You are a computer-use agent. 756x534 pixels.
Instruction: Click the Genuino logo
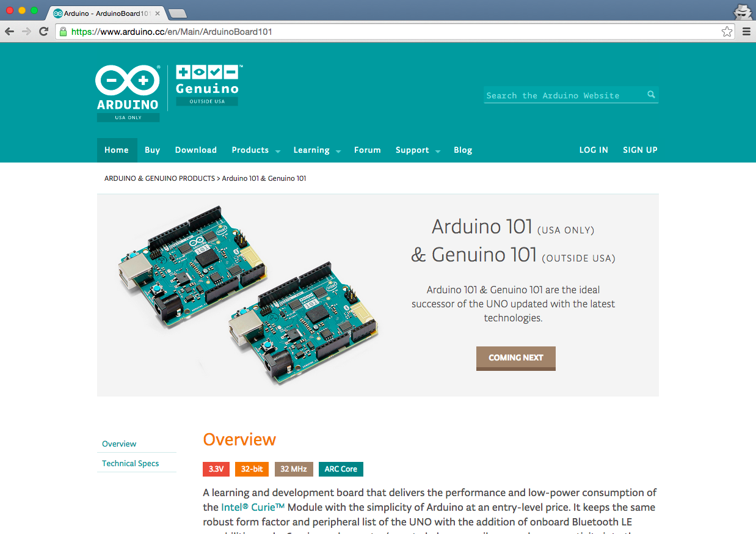[207, 80]
